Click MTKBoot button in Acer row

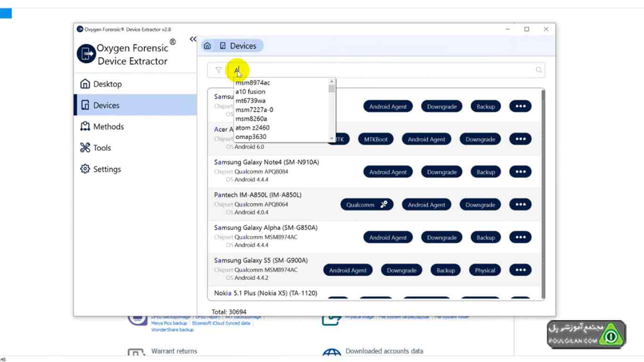click(x=376, y=139)
